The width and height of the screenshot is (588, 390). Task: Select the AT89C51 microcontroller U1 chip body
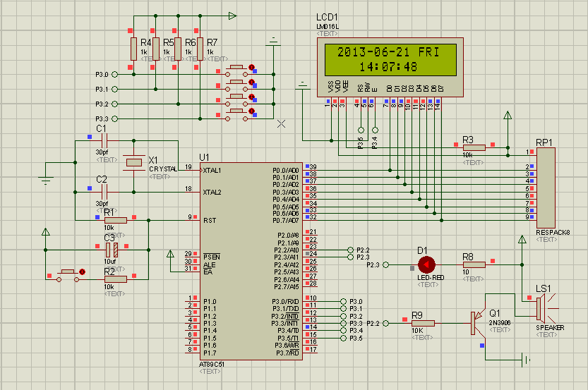point(251,261)
